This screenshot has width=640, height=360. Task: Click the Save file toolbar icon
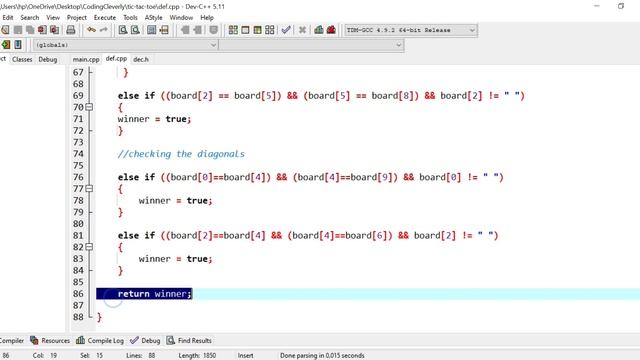coord(18,30)
